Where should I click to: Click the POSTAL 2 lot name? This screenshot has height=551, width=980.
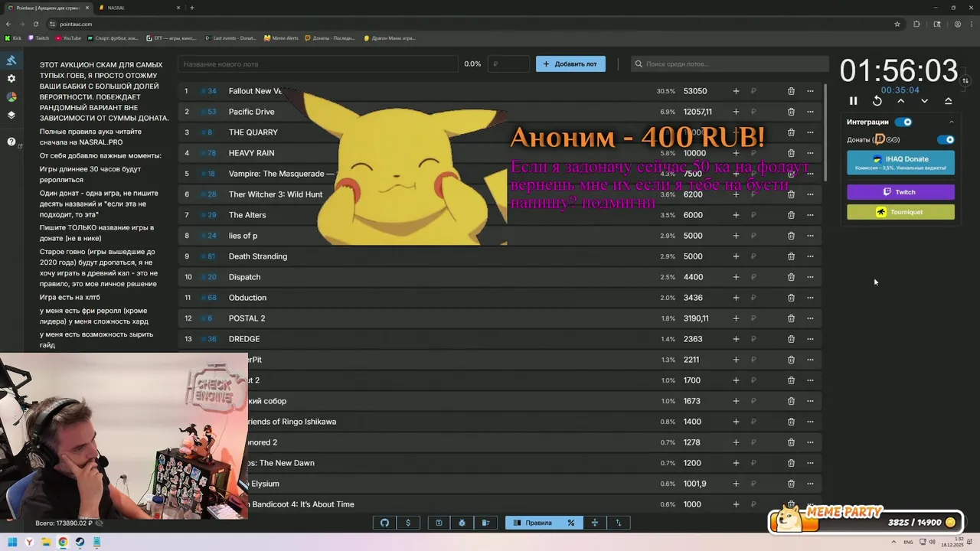pos(247,318)
